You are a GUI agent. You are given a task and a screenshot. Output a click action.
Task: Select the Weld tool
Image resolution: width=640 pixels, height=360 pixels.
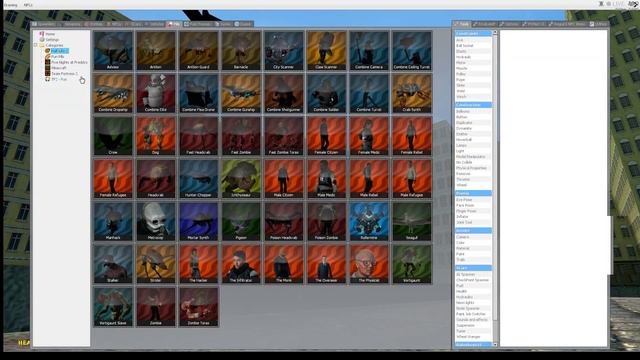(x=473, y=91)
